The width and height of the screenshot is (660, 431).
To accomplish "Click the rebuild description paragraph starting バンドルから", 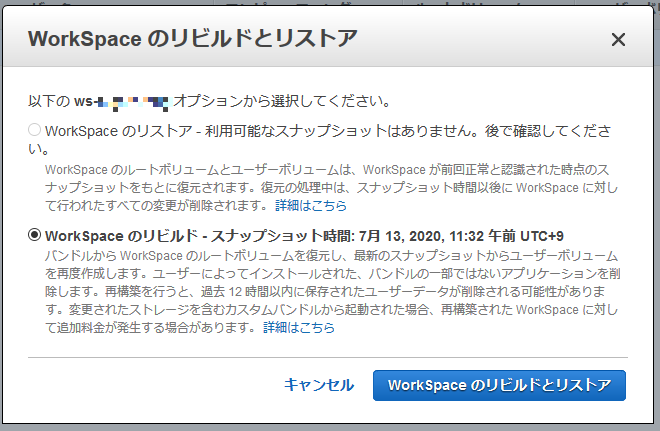I will pos(333,292).
